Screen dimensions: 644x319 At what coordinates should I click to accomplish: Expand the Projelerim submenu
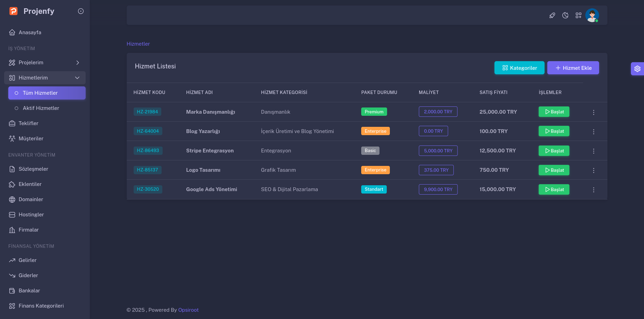pyautogui.click(x=45, y=63)
